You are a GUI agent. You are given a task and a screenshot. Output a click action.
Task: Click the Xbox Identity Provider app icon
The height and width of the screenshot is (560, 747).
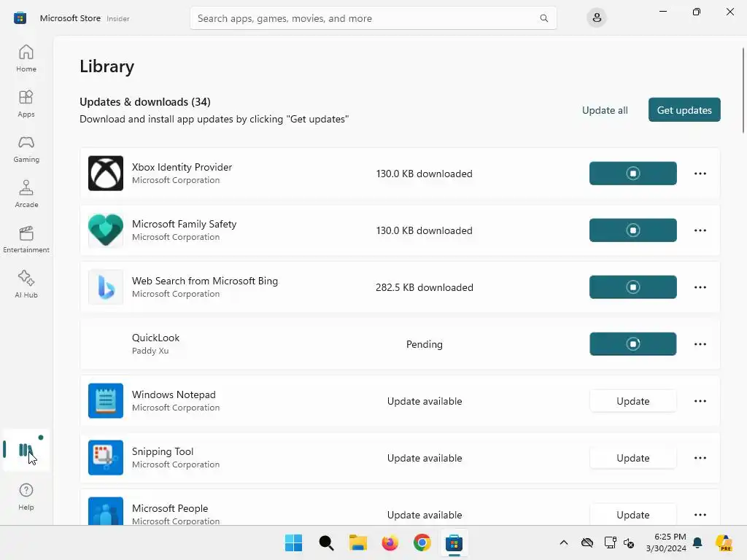click(x=106, y=174)
